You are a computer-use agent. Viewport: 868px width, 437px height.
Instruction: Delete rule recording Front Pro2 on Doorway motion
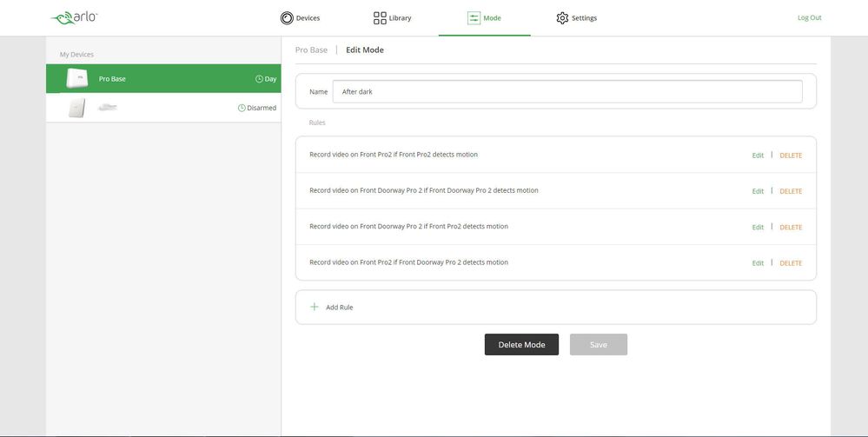point(791,263)
